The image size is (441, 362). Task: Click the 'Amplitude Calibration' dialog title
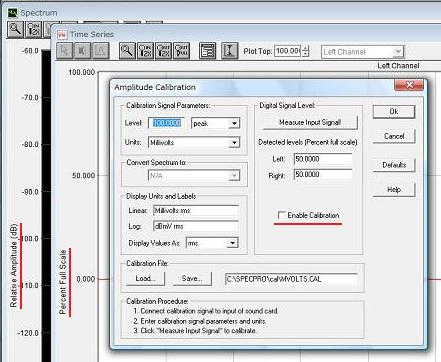(x=155, y=87)
